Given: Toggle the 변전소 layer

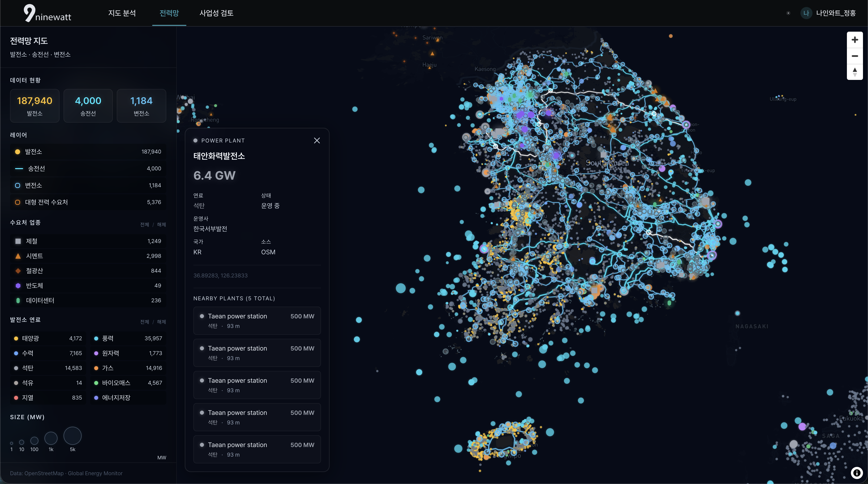Looking at the screenshot, I should pyautogui.click(x=88, y=185).
